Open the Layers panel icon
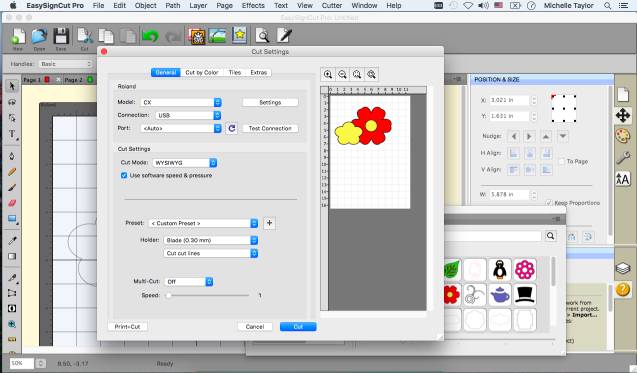Viewport: 637px width, 373px height. (623, 269)
